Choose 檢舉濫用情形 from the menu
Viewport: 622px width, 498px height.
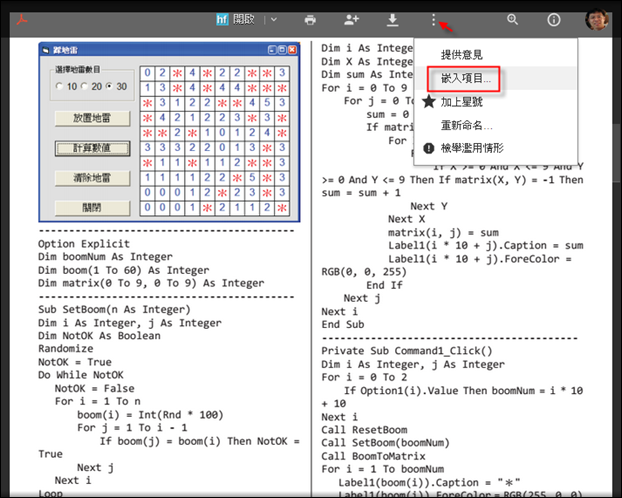(472, 148)
